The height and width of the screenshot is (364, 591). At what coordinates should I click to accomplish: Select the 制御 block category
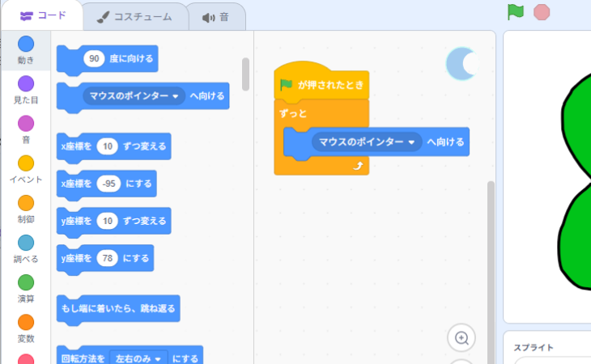click(x=26, y=210)
